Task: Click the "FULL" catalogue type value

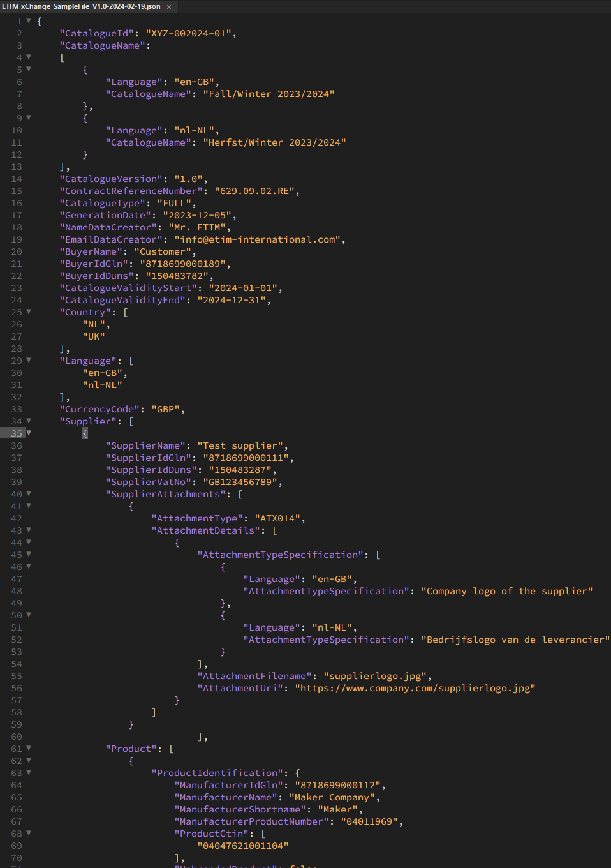Action: point(174,203)
